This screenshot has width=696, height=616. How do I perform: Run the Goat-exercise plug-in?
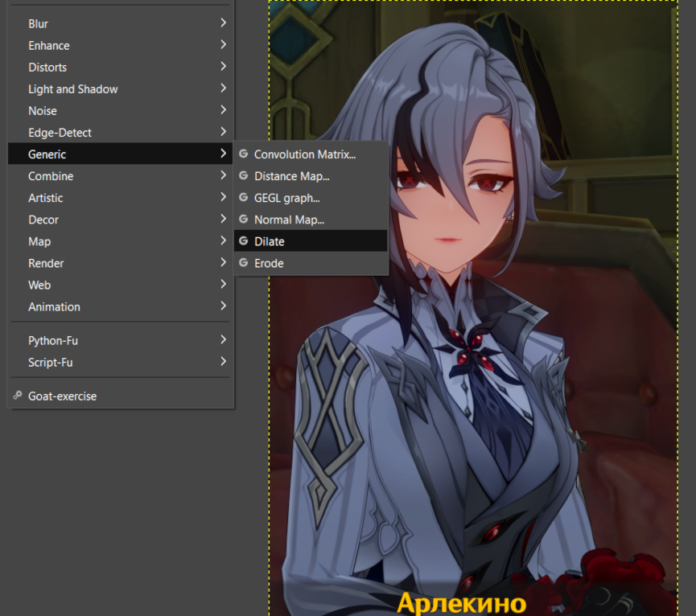120,396
